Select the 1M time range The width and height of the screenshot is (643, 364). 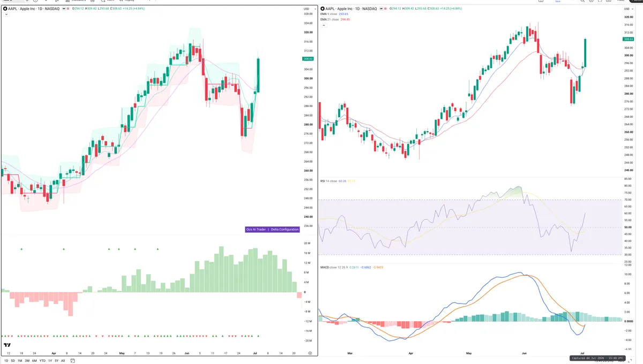click(x=20, y=361)
